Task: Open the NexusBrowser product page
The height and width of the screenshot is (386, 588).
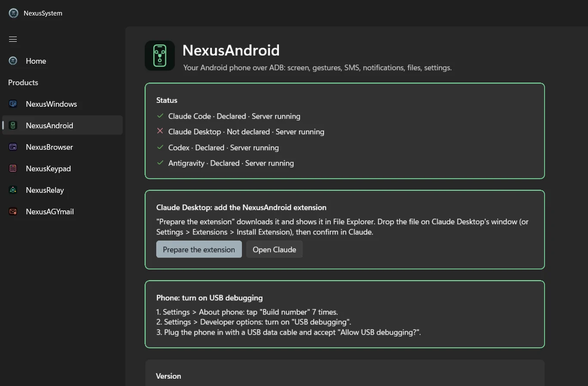Action: coord(62,147)
